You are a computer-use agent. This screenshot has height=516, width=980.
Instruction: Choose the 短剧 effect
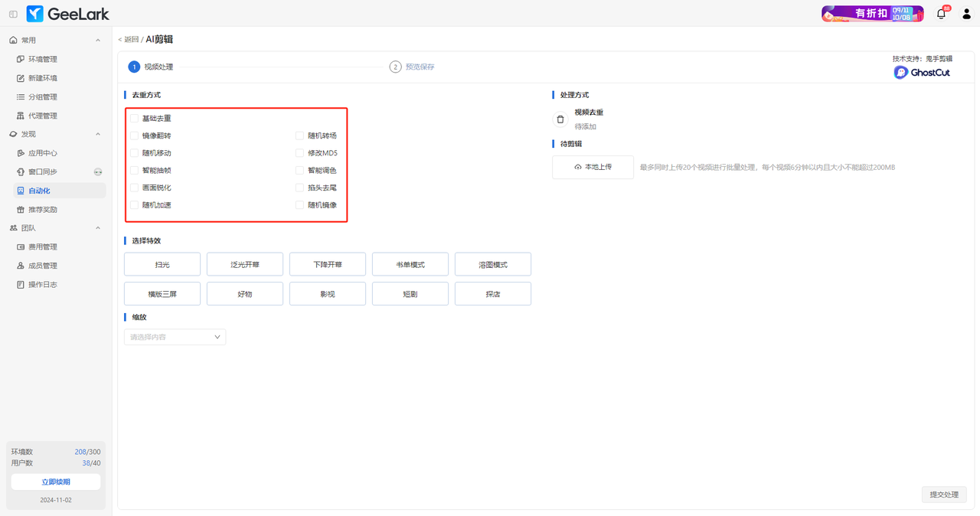410,294
